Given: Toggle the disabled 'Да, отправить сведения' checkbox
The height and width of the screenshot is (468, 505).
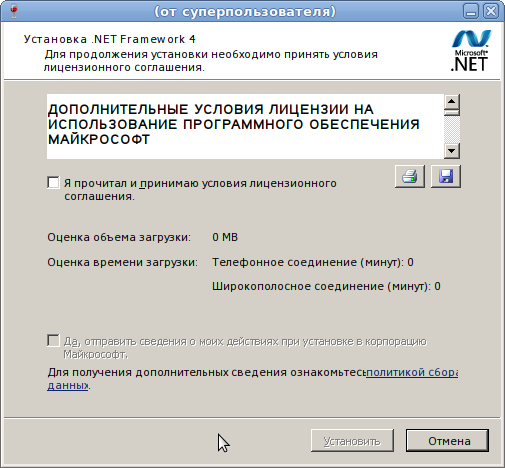Looking at the screenshot, I should click(53, 341).
